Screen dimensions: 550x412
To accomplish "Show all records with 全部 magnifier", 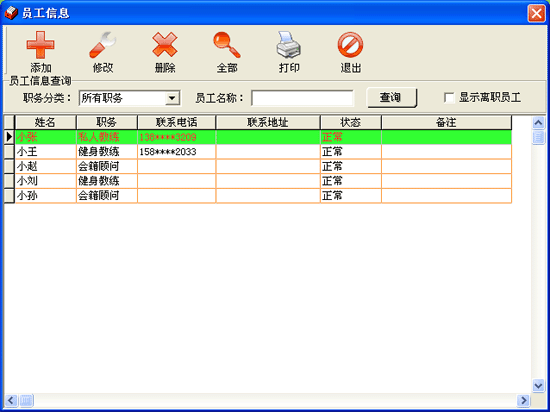I will tap(227, 45).
